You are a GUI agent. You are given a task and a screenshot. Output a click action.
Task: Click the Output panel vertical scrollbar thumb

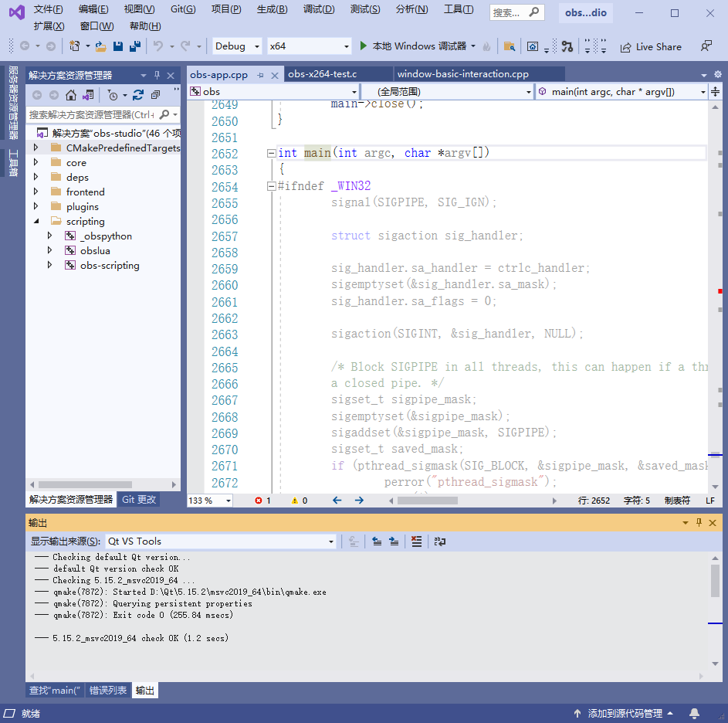tap(715, 581)
